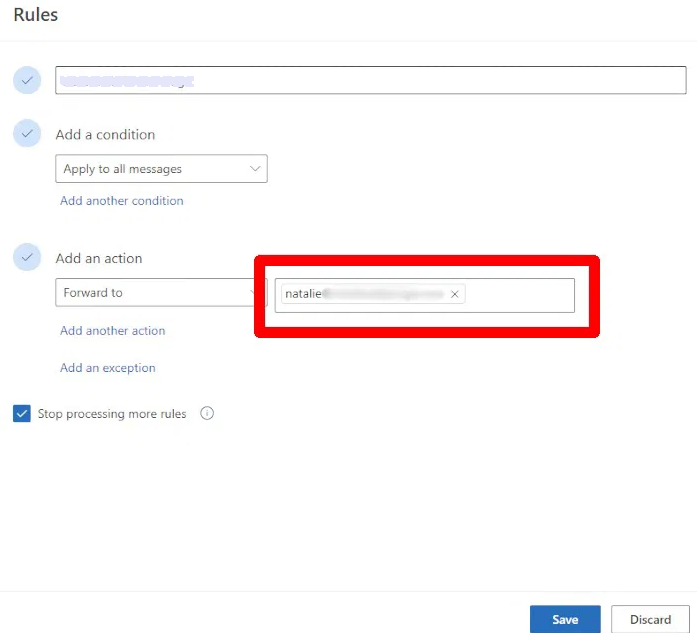Image resolution: width=697 pixels, height=633 pixels.
Task: Click the Stop processing more rules label text
Action: pos(112,414)
